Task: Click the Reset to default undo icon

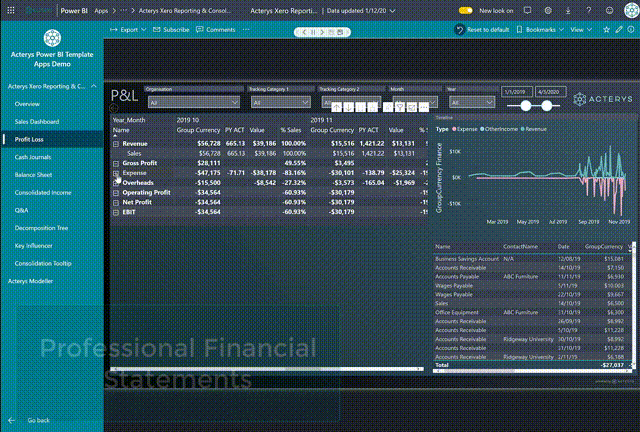Action: click(460, 30)
